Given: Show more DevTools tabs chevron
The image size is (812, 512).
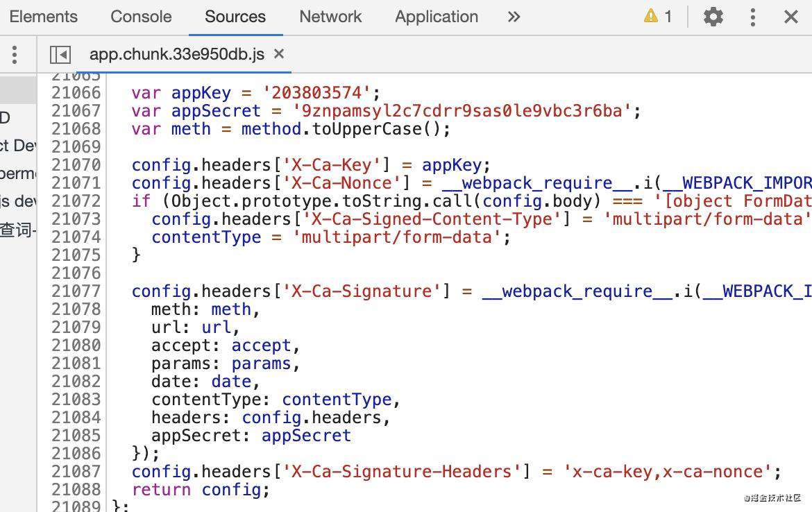Looking at the screenshot, I should tap(513, 17).
